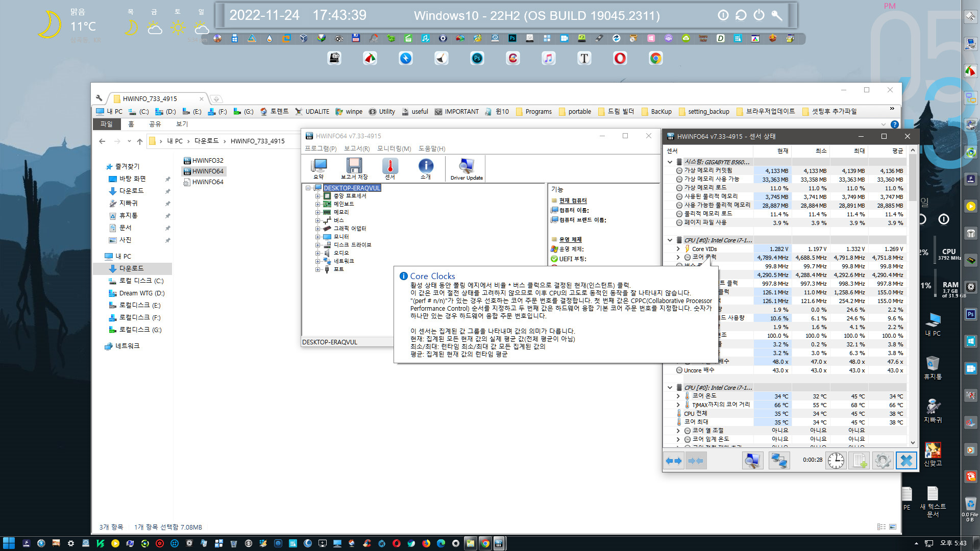Expand the 코어 열 조절 row

[x=678, y=431]
